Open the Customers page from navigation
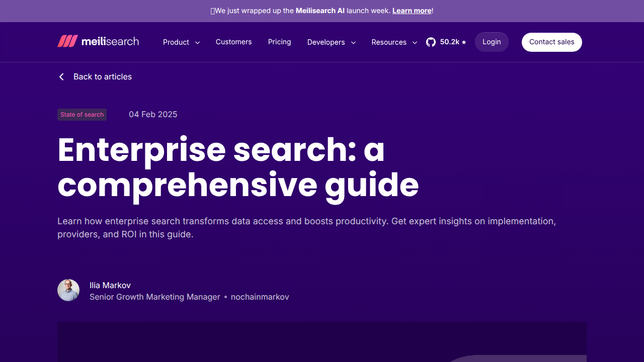 click(233, 42)
